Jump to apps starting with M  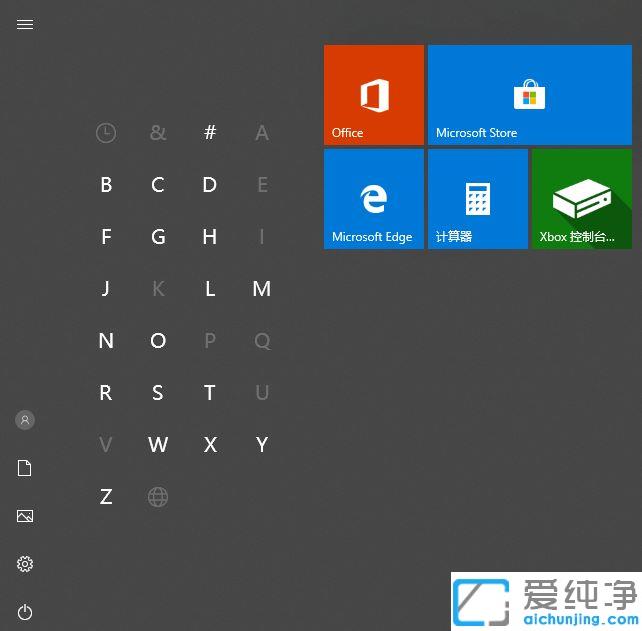coord(262,289)
